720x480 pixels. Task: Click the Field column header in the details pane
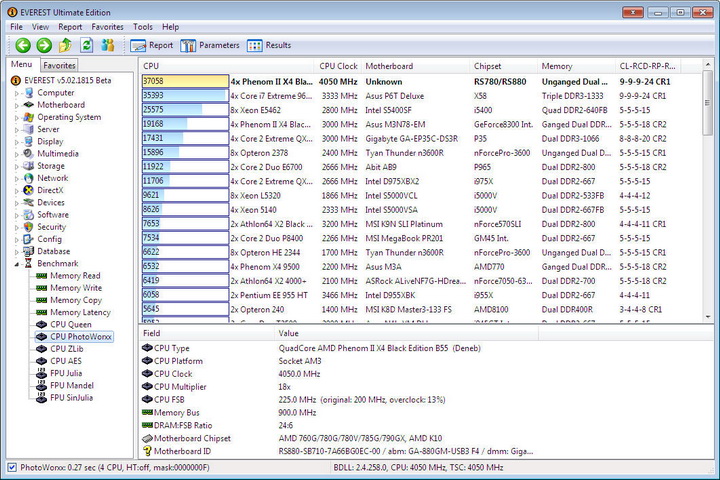[x=206, y=333]
